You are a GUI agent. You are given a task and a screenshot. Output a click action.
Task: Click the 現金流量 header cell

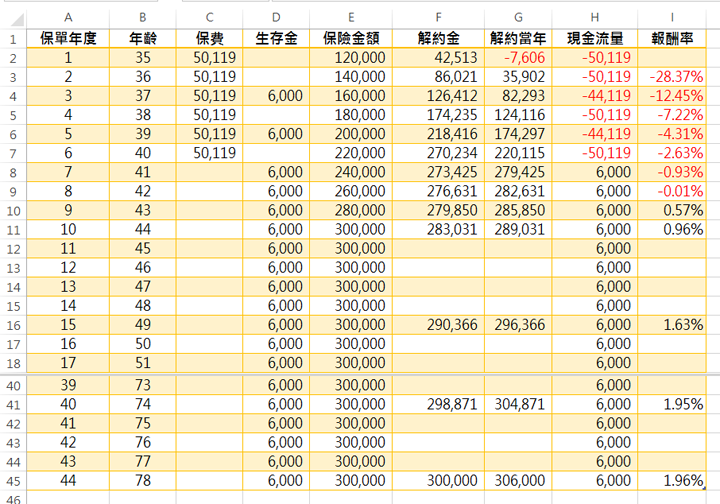[x=595, y=38]
